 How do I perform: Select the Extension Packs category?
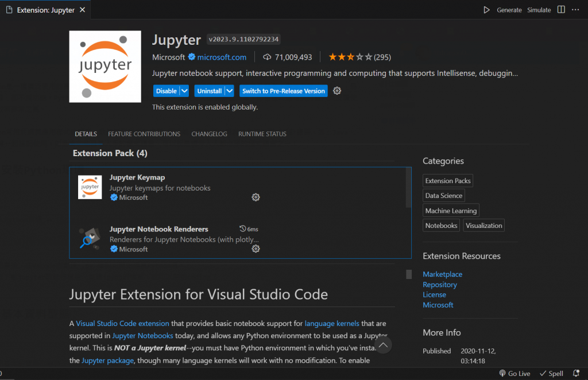(448, 181)
